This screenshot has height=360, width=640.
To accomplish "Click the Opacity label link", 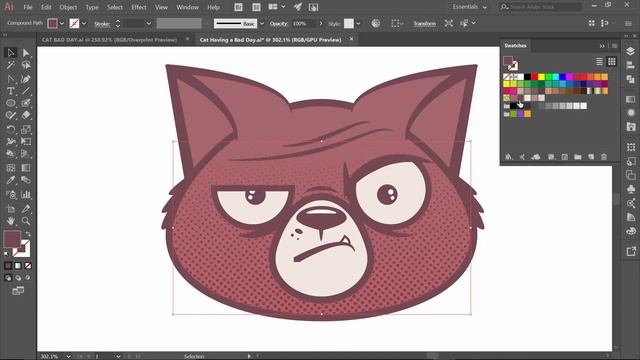I will click(279, 24).
